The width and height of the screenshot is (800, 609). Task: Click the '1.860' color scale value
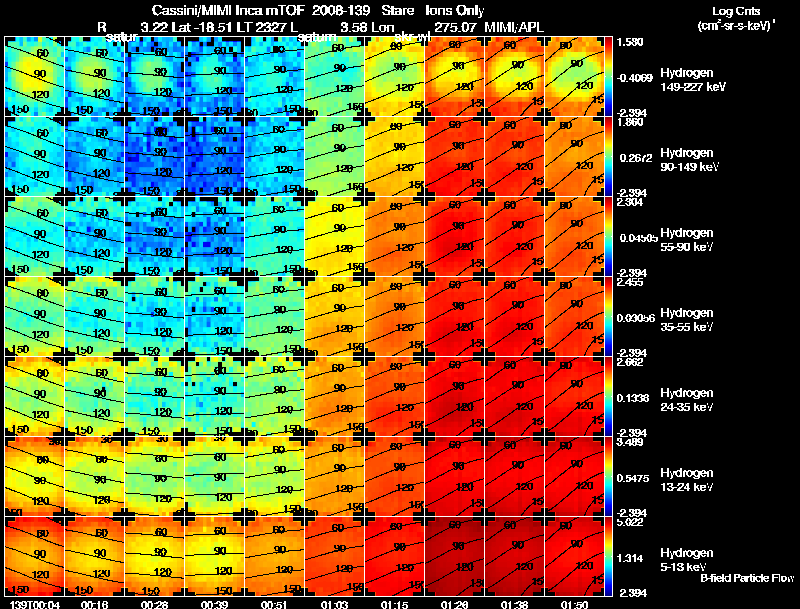click(x=629, y=122)
